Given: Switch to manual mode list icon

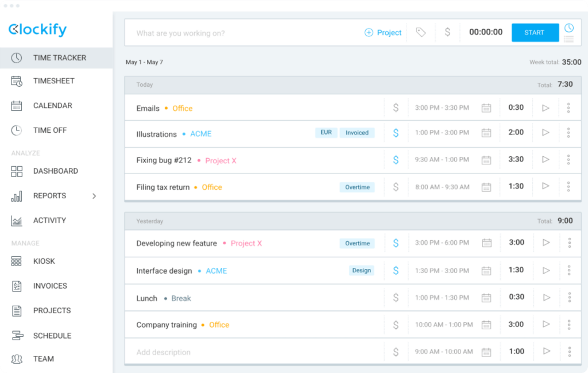Looking at the screenshot, I should [569, 39].
